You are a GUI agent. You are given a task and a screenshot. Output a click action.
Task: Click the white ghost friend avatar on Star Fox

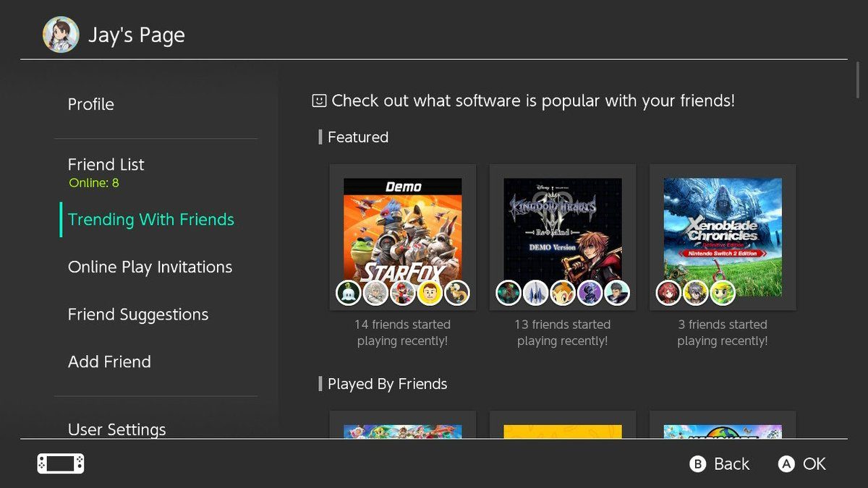pyautogui.click(x=349, y=293)
